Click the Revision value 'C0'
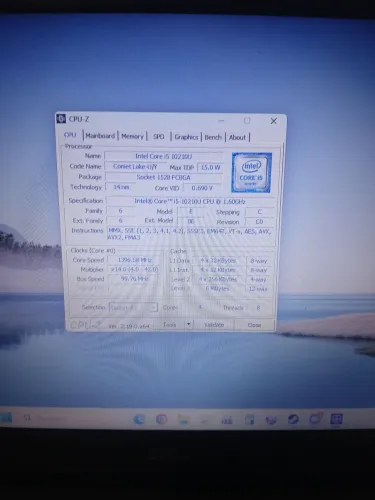The height and width of the screenshot is (500, 375). [259, 222]
